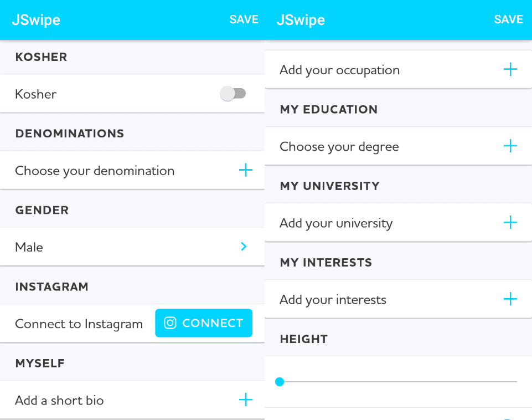Click the height slider handle
This screenshot has height=420, width=532.
click(x=280, y=382)
